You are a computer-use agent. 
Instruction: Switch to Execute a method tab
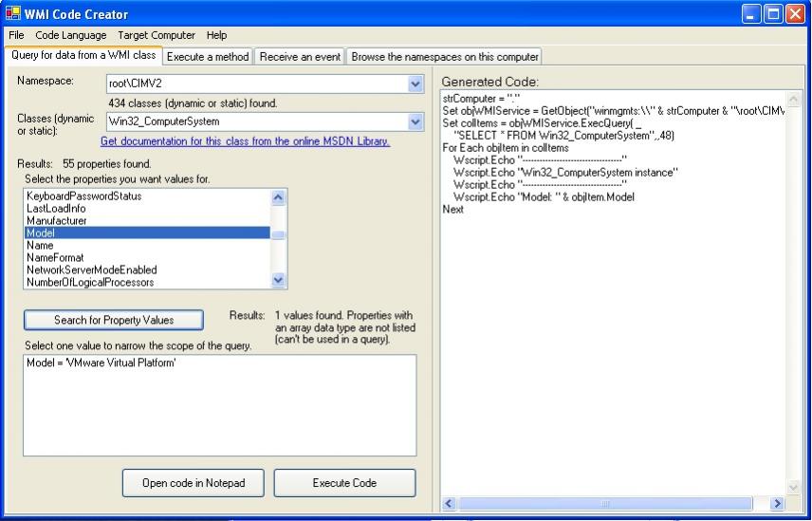pyautogui.click(x=208, y=56)
